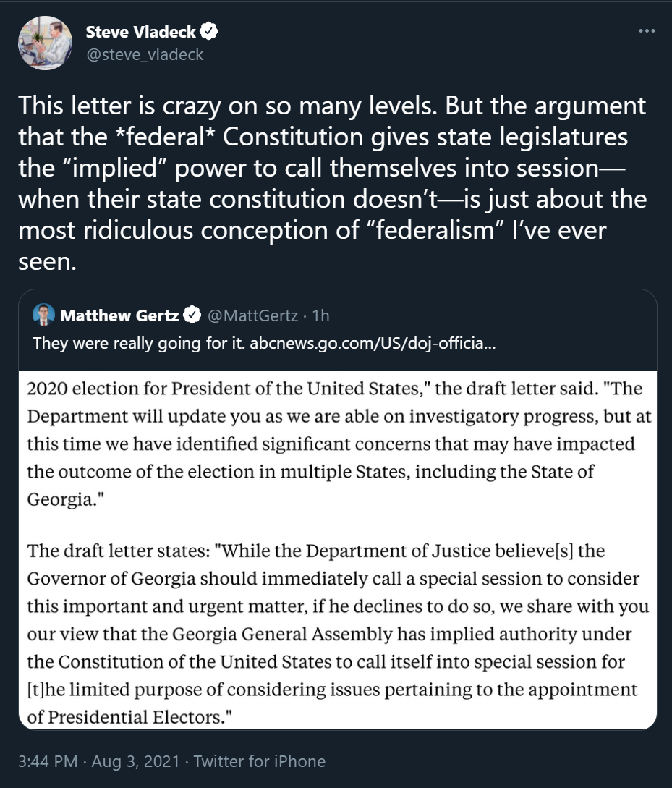
Task: Click the Steve Vladeck display name
Action: click(141, 31)
